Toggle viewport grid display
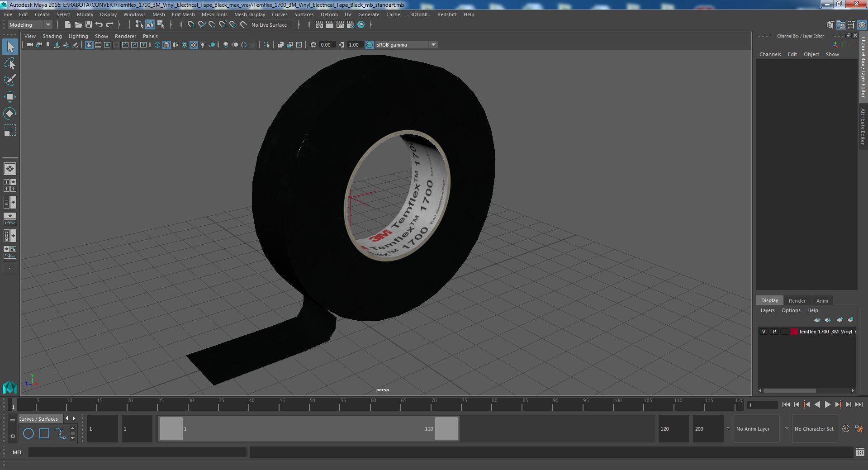 pos(89,45)
